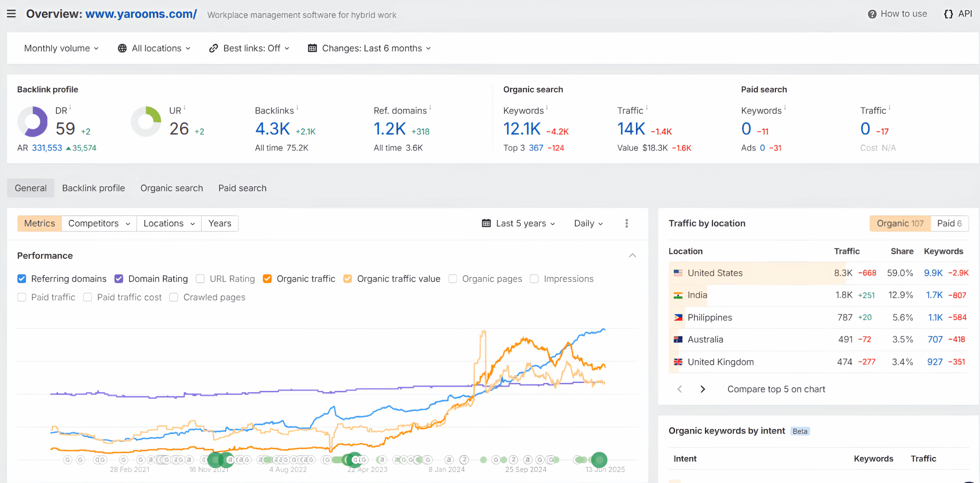Enable Paid traffic checkbox
The image size is (980, 483).
point(22,297)
